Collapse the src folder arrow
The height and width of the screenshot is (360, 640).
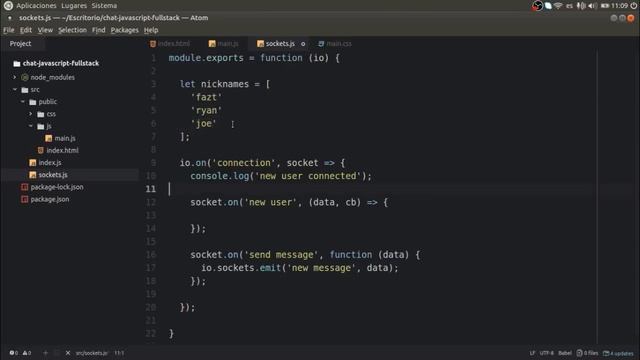[15, 89]
